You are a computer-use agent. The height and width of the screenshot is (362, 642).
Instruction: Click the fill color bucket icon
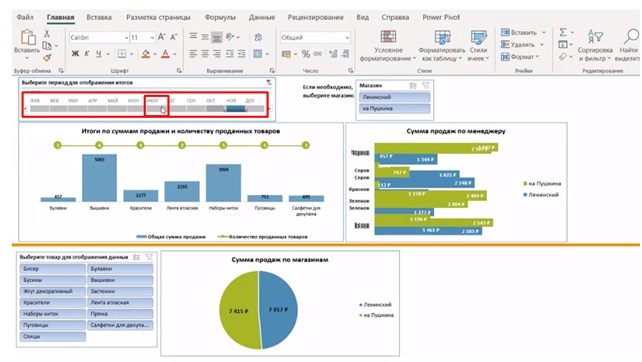pyautogui.click(x=146, y=54)
